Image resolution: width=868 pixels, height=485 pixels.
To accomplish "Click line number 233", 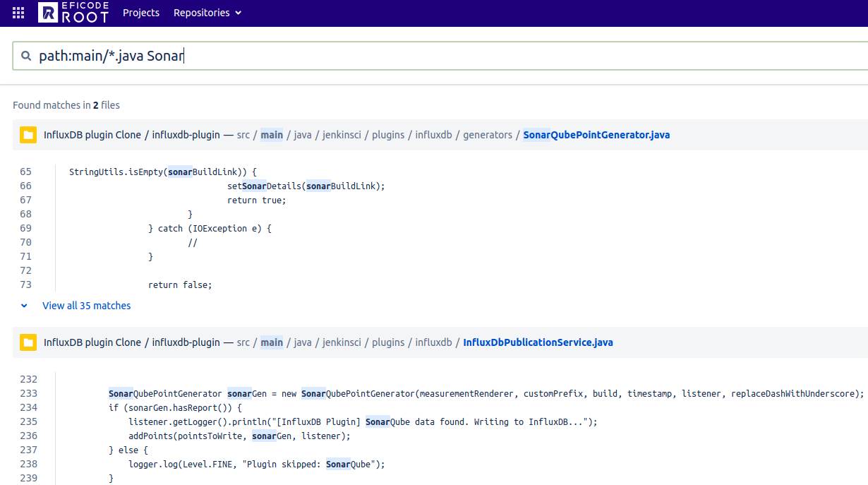I will (29, 393).
